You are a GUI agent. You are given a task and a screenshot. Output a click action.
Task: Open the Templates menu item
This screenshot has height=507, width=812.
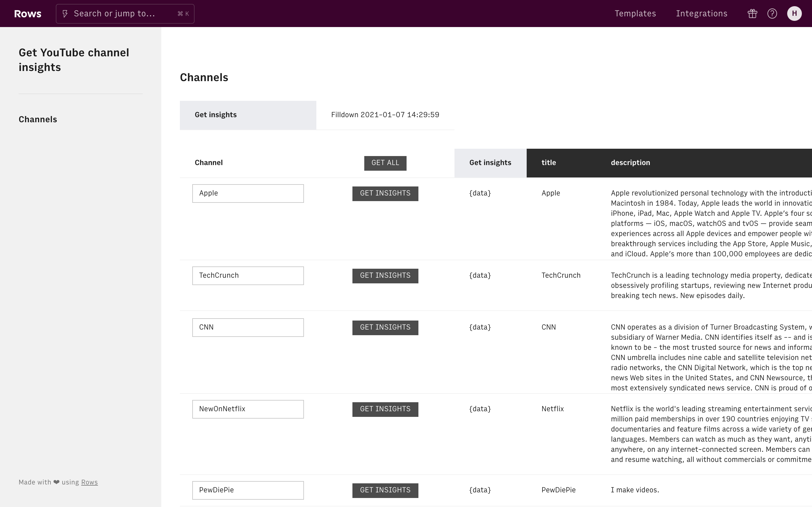[x=635, y=14]
